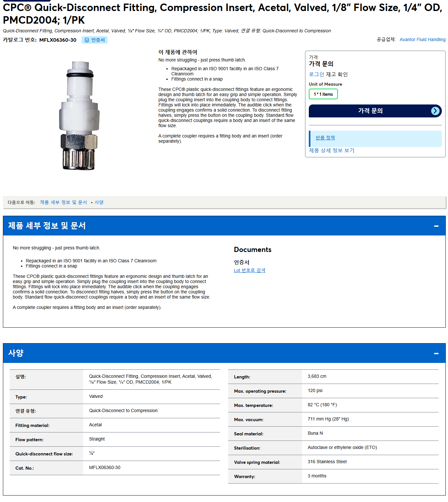Viewport: 448px width, 502px height.
Task: Click the 'Documents' heading
Action: (x=252, y=250)
